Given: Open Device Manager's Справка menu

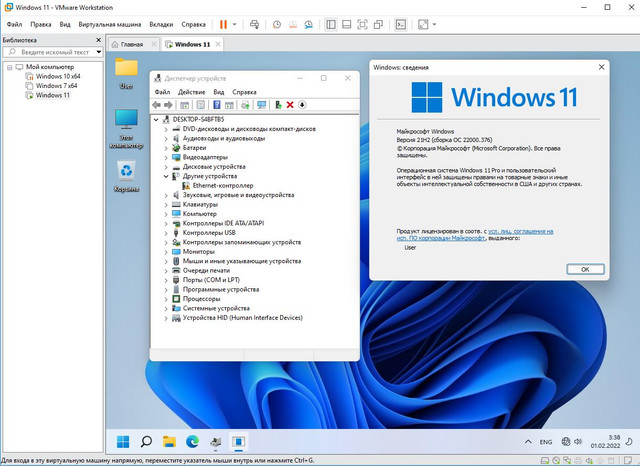Looking at the screenshot, I should [x=244, y=92].
